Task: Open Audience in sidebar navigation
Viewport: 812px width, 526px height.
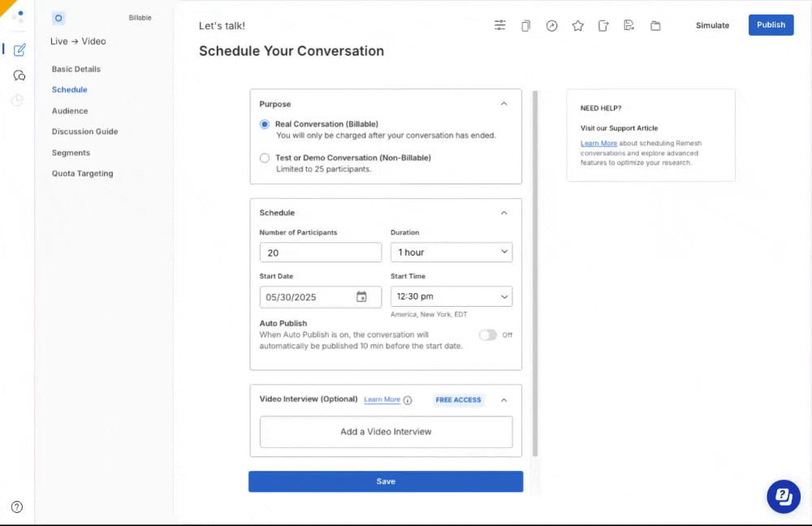Action: 70,110
